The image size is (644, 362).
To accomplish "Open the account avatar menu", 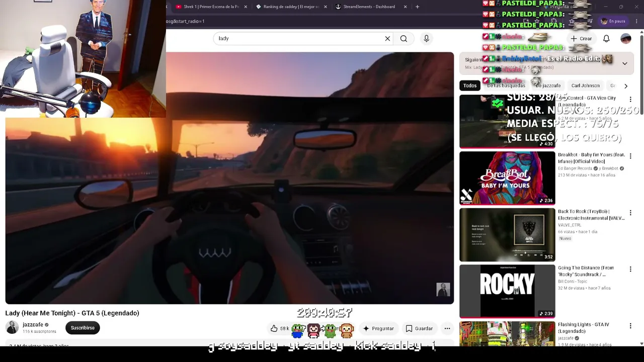I will click(x=626, y=39).
